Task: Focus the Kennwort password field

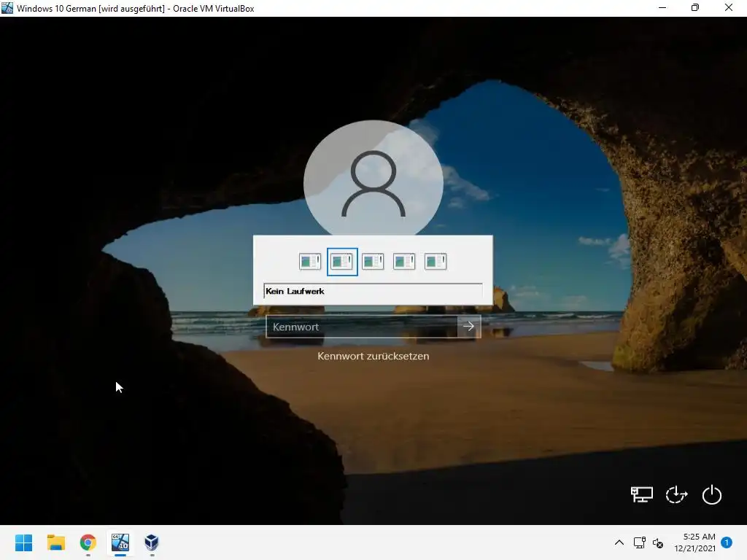Action: point(362,327)
